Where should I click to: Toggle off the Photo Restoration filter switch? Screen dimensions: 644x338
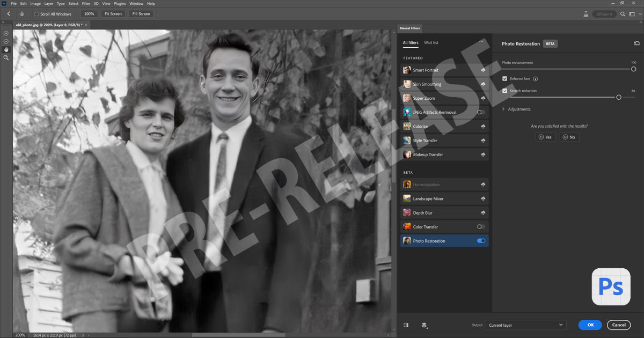pyautogui.click(x=482, y=240)
